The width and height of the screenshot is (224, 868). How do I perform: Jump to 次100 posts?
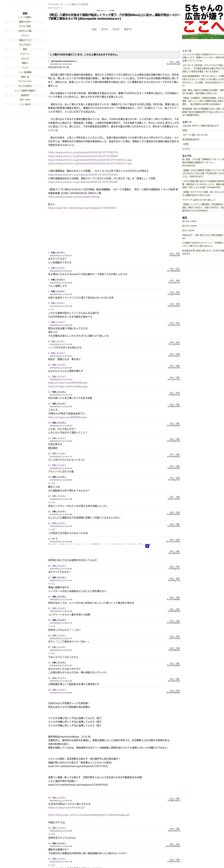(x=116, y=29)
